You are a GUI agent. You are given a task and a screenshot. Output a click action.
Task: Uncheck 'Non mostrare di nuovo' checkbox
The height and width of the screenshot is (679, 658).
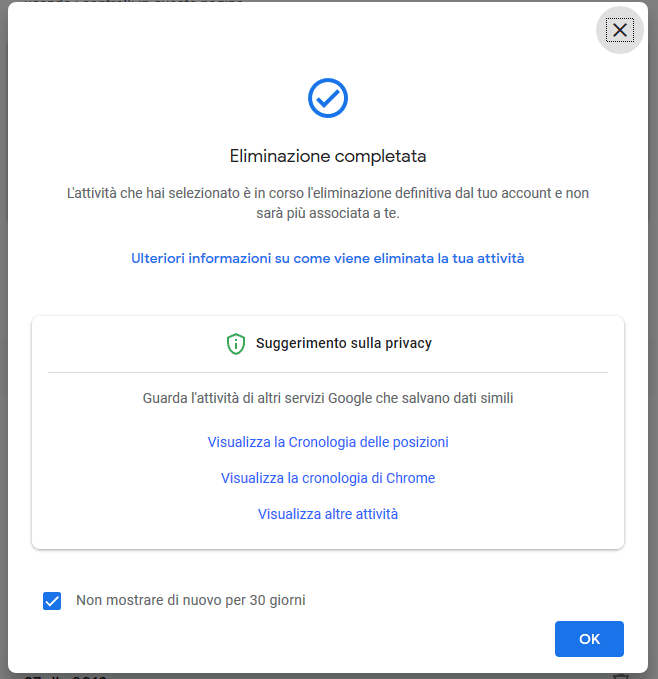click(52, 601)
